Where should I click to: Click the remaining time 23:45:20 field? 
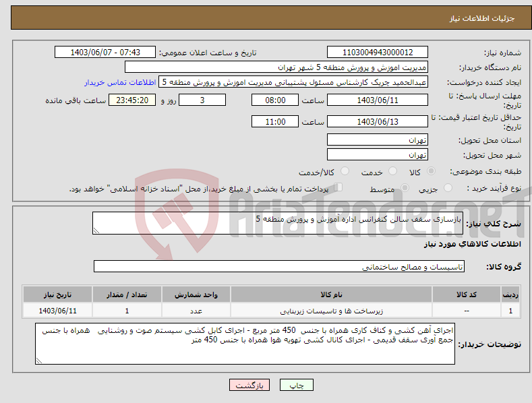coord(132,100)
